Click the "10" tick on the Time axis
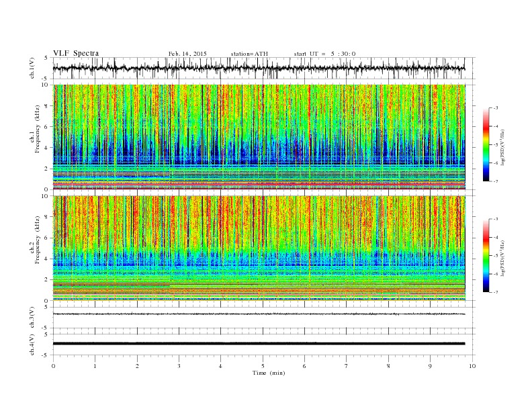 click(x=472, y=366)
